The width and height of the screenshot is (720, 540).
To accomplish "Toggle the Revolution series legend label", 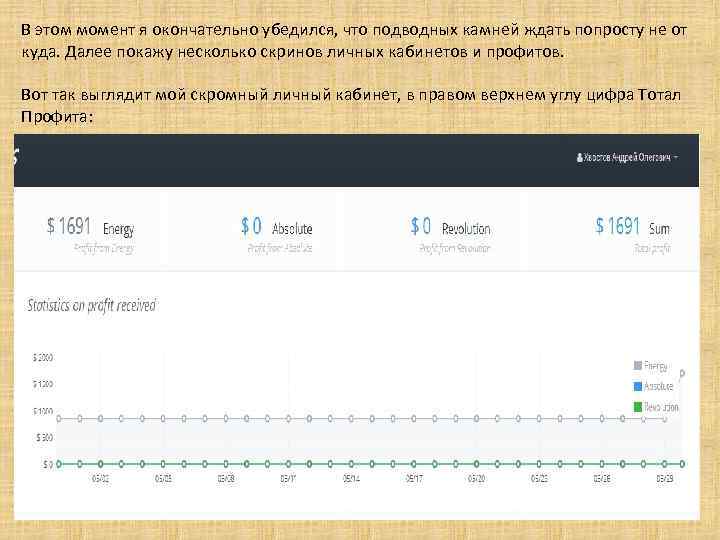I will point(661,407).
